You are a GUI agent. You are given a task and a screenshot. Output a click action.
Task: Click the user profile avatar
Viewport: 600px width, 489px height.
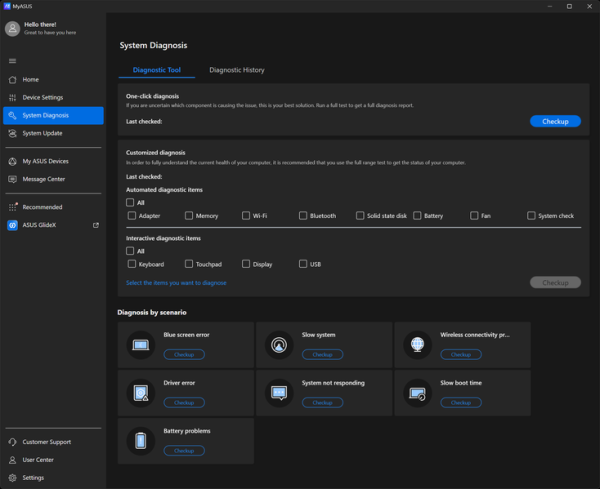coord(12,28)
